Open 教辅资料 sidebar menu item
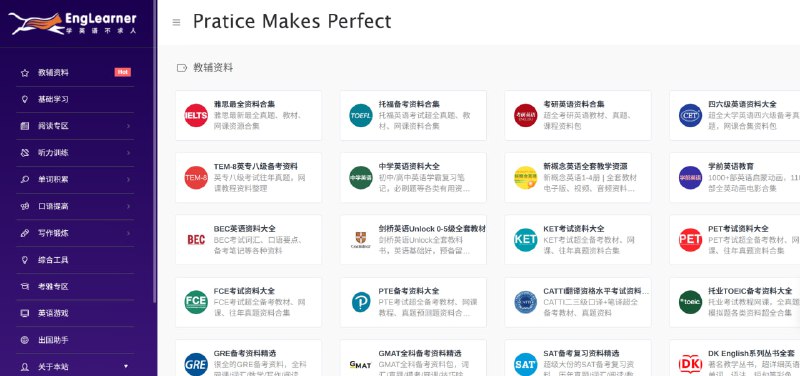Viewport: 800px width, 376px height. point(75,72)
